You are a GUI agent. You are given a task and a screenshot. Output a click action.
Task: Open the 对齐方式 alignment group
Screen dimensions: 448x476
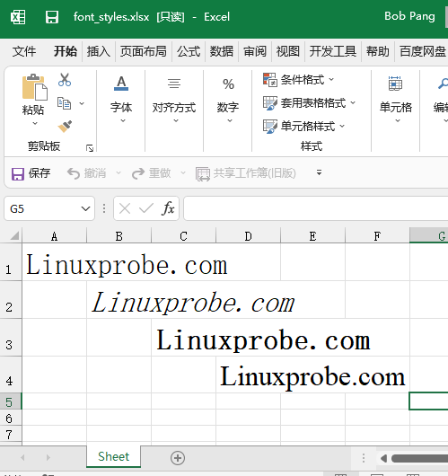pyautogui.click(x=174, y=99)
